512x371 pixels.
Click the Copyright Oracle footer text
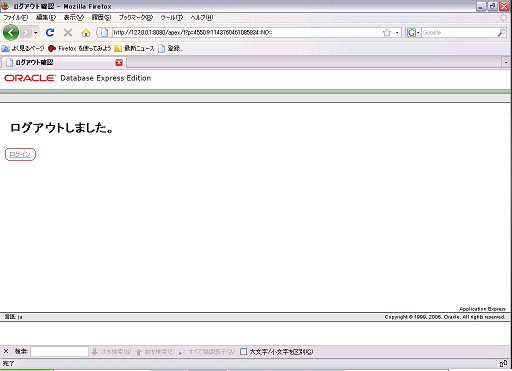445,317
